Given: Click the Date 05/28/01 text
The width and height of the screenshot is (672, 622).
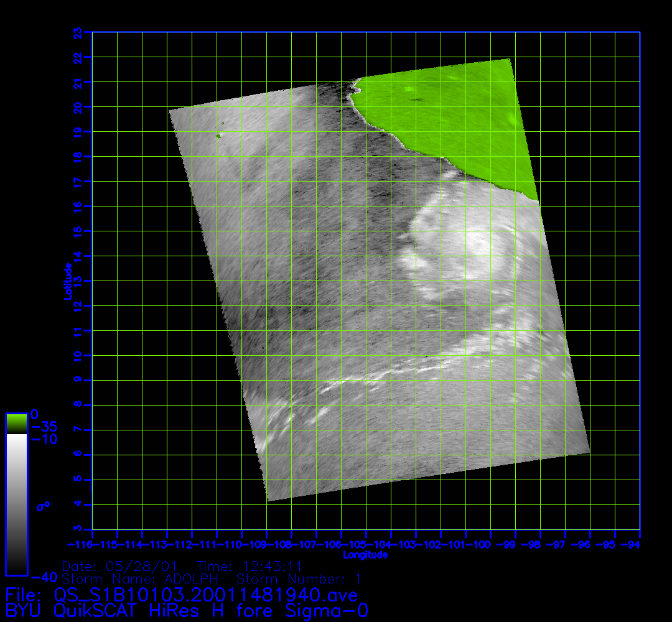Looking at the screenshot, I should pyautogui.click(x=120, y=567).
